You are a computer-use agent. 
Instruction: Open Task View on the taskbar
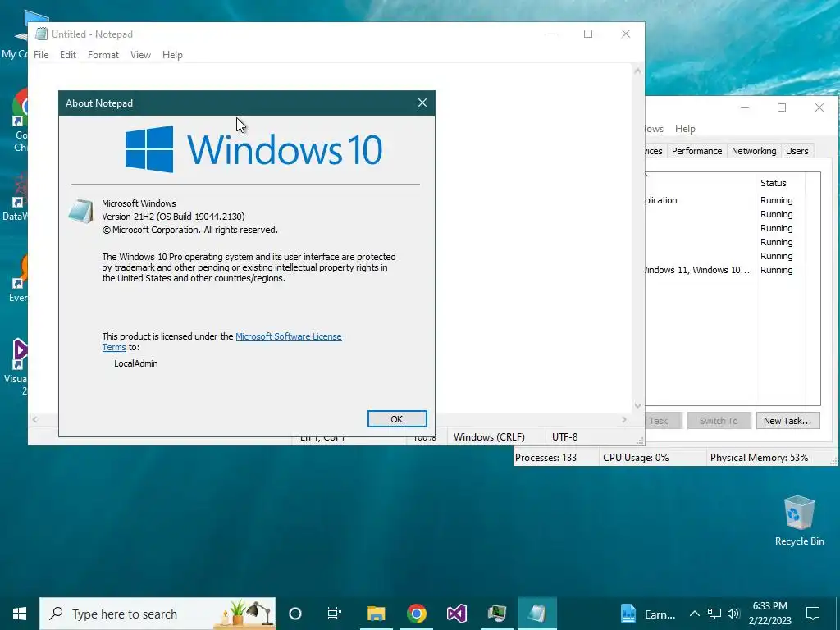tap(335, 614)
